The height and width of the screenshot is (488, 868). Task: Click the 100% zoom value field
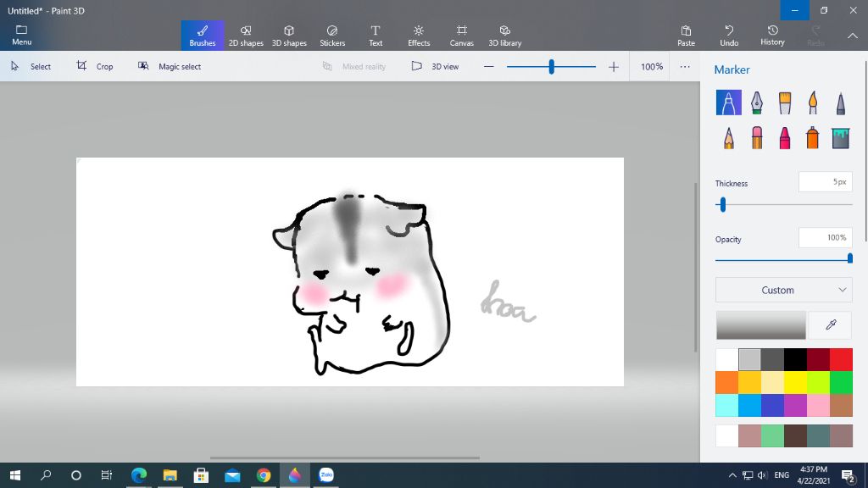coord(652,66)
